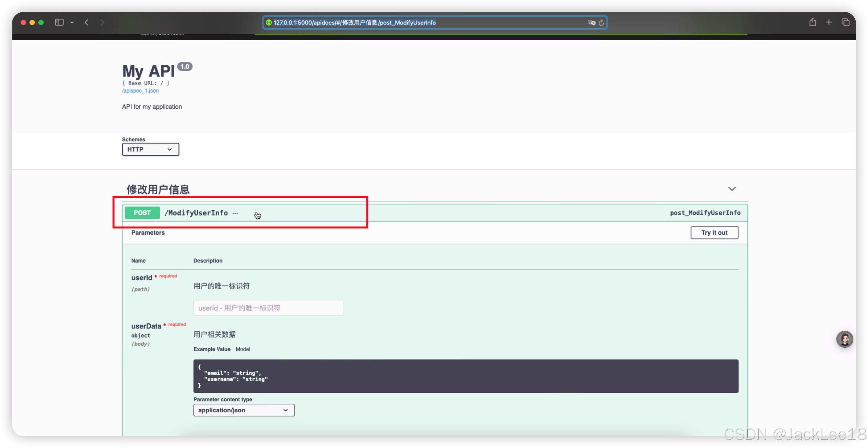Screen dimensions: 868x448
Task: Click the browser address bar URL
Action: (354, 22)
